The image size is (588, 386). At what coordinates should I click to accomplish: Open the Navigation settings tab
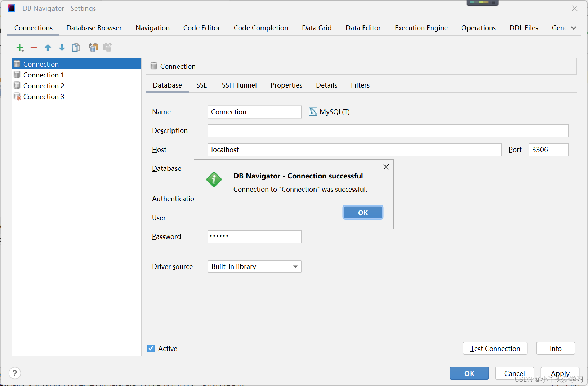coord(152,28)
